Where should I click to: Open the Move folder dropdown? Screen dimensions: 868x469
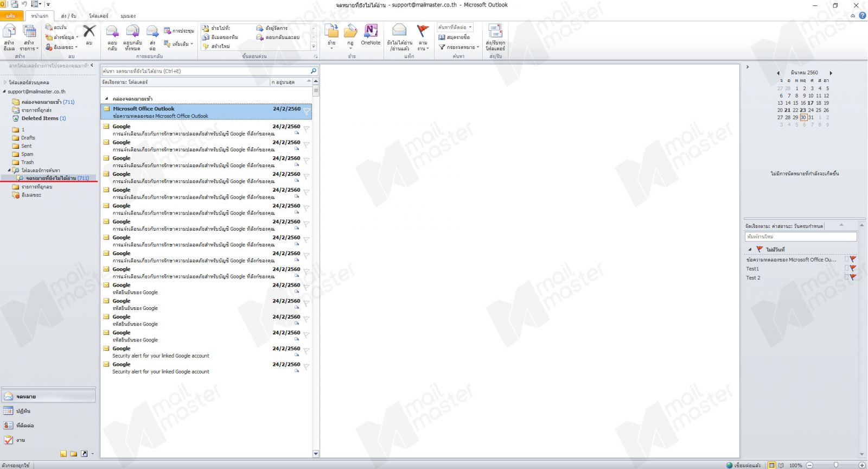coord(331,37)
